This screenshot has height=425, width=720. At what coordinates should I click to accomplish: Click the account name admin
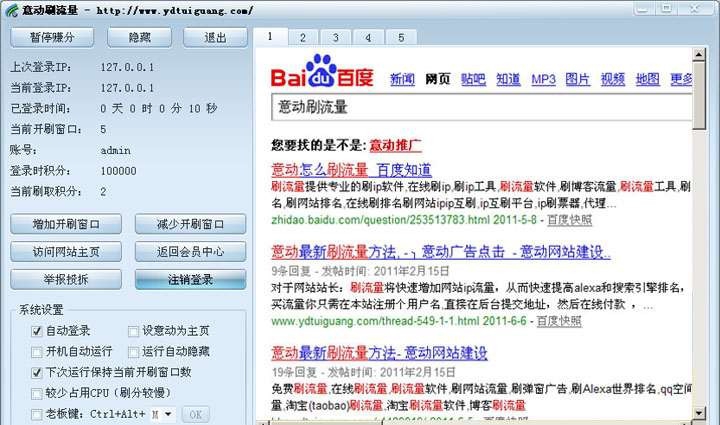point(116,151)
